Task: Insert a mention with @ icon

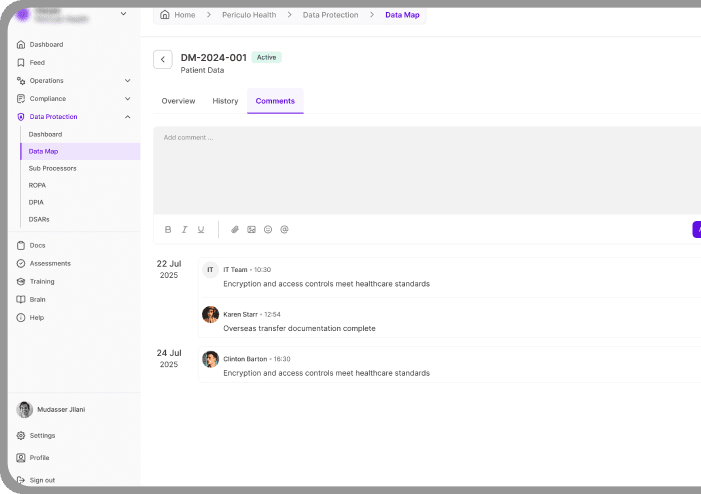Action: 284,230
